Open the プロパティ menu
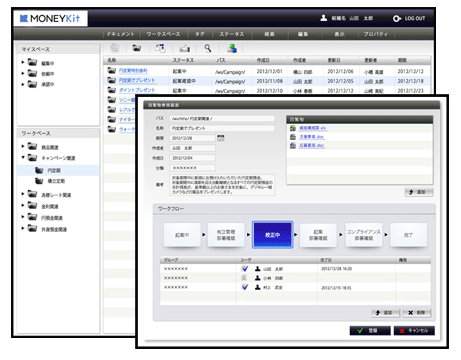Image resolution: width=461 pixels, height=360 pixels. tap(376, 34)
